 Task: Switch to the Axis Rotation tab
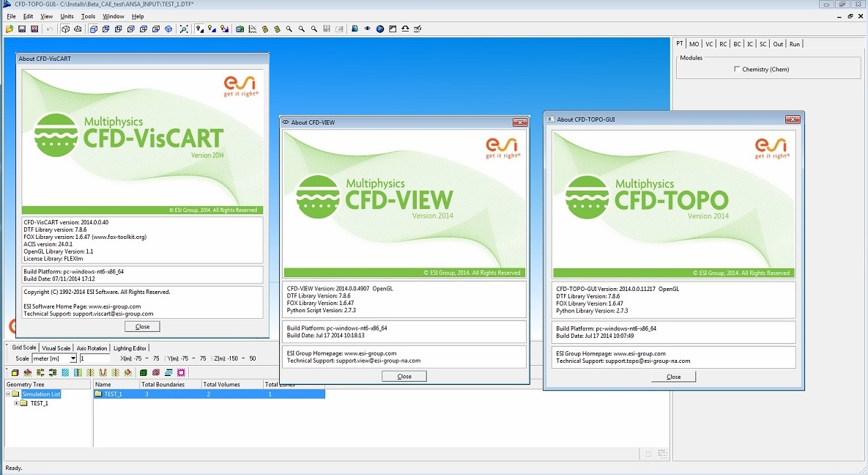92,348
